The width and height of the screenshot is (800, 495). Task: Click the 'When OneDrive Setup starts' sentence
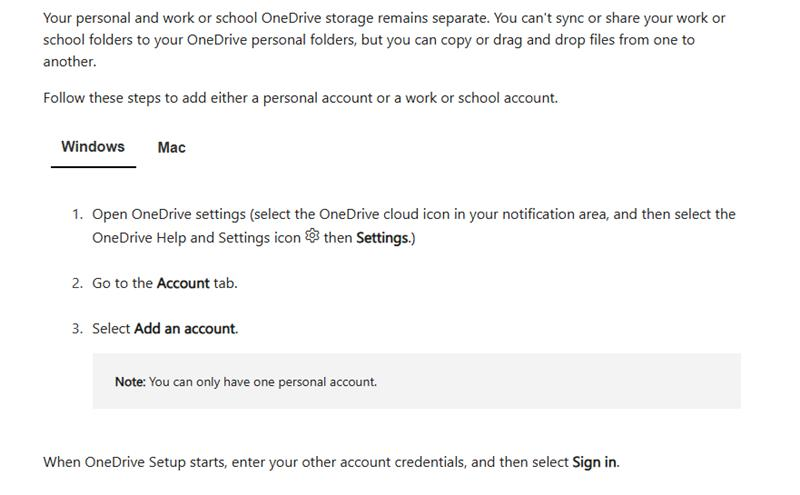click(x=331, y=462)
